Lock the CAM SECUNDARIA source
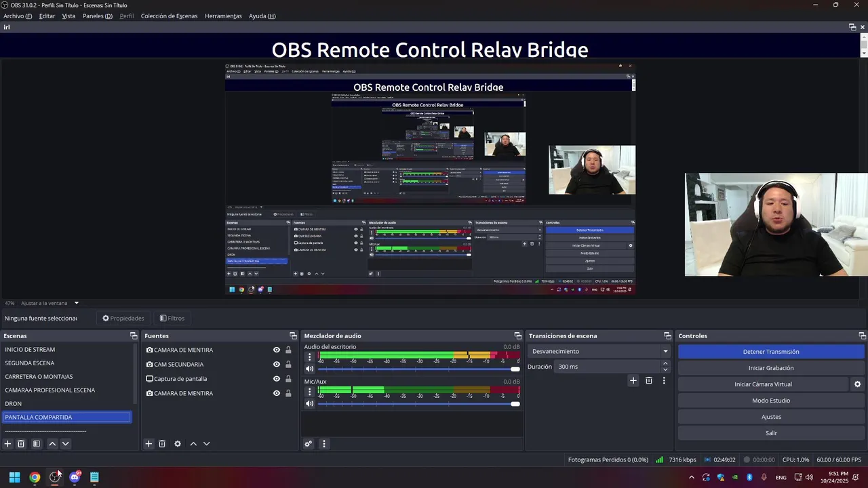This screenshot has height=488, width=868. pos(288,365)
